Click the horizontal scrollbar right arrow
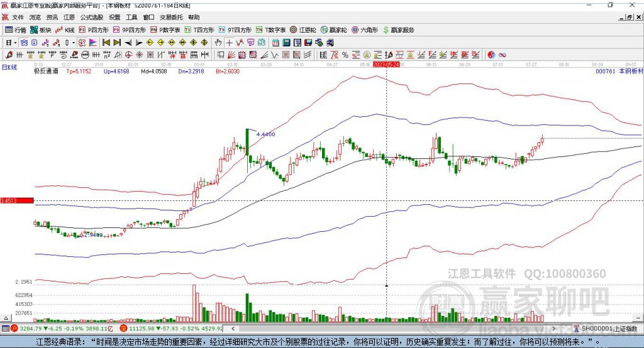Screen dimensions: 644x348 (x=553, y=329)
